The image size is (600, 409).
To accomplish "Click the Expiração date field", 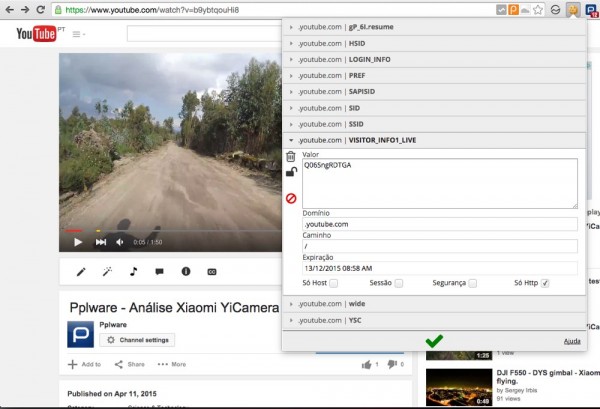I will tap(440, 268).
